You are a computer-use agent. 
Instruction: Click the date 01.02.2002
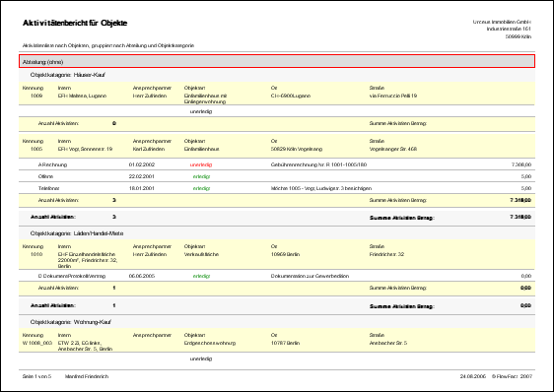click(142, 164)
